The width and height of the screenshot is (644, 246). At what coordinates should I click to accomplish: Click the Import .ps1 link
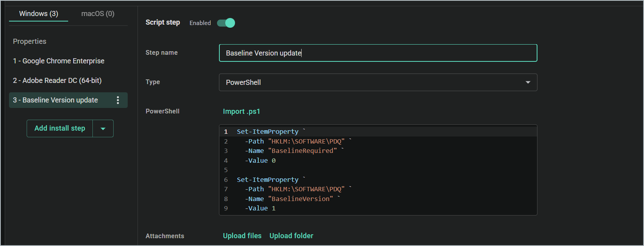242,111
